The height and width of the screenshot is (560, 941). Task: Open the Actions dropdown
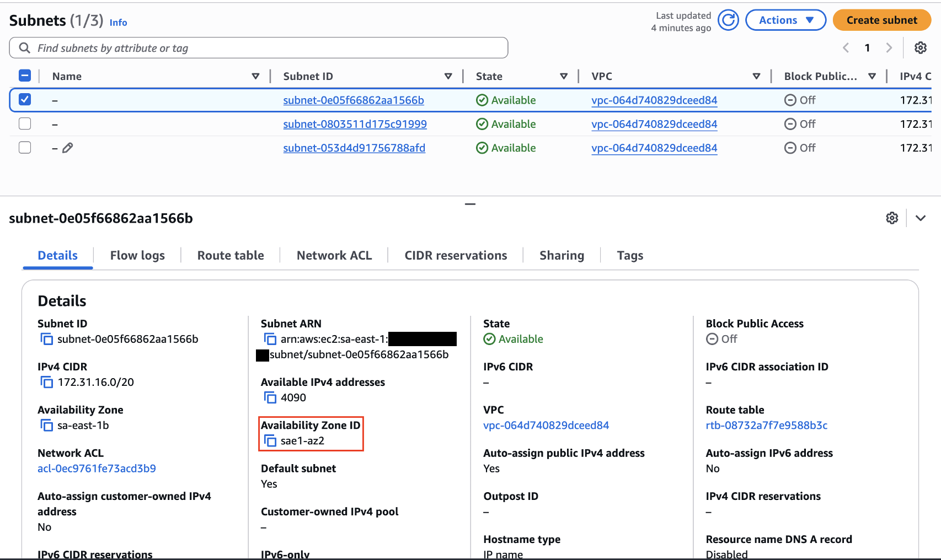[x=785, y=20]
